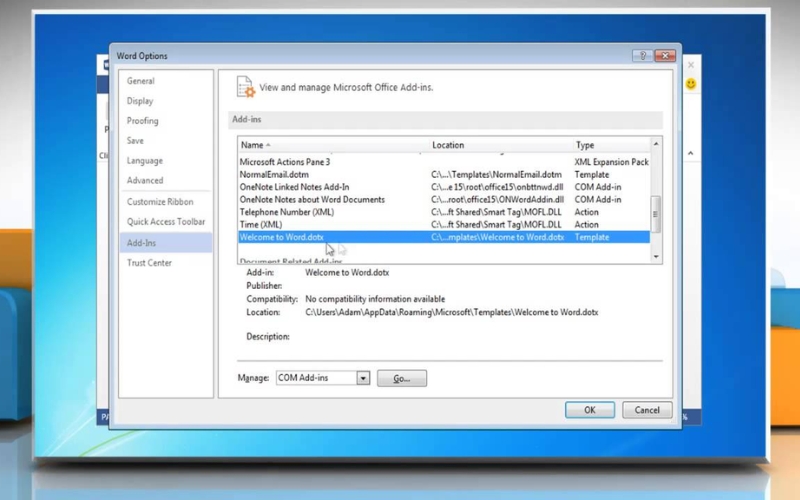Viewport: 800px width, 500px height.
Task: Click the Help question mark button
Action: pos(643,56)
